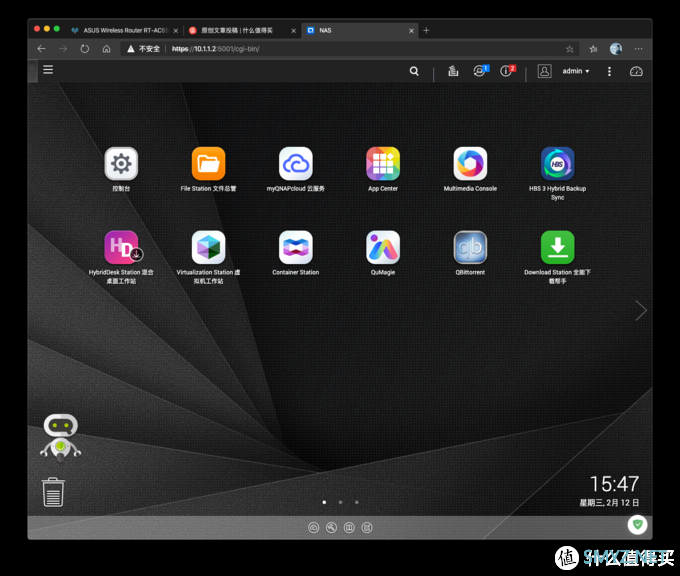Viewport: 680px width, 576px height.
Task: Click the browser forward arrow
Action: (x=63, y=49)
